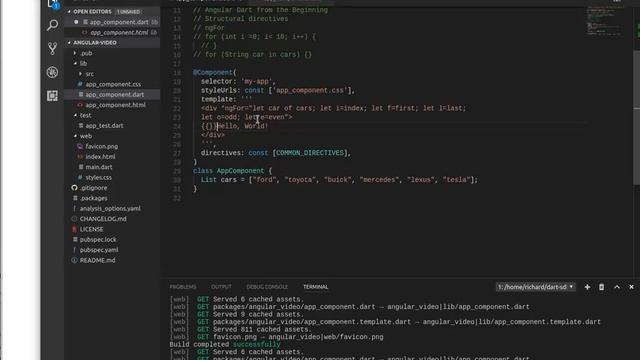Close the terminal panel
The image size is (640, 360).
tap(631, 287)
